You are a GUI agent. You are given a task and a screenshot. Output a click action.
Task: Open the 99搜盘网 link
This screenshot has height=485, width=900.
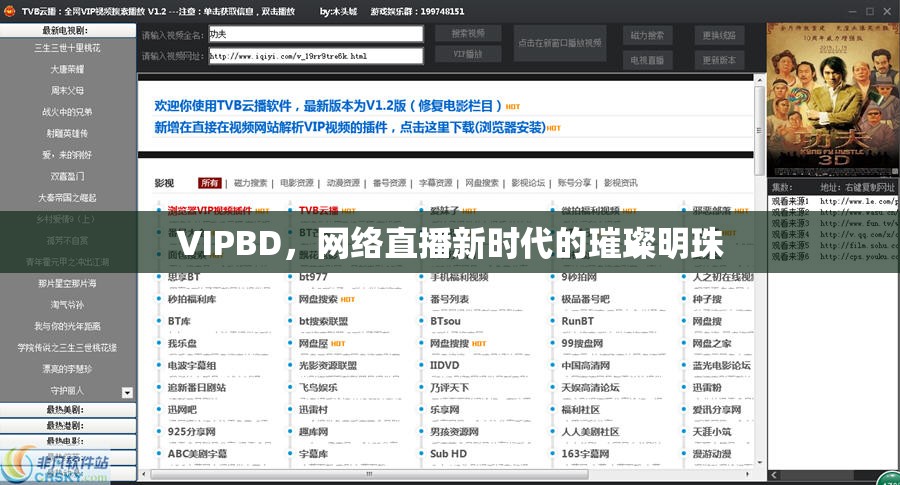(x=582, y=343)
